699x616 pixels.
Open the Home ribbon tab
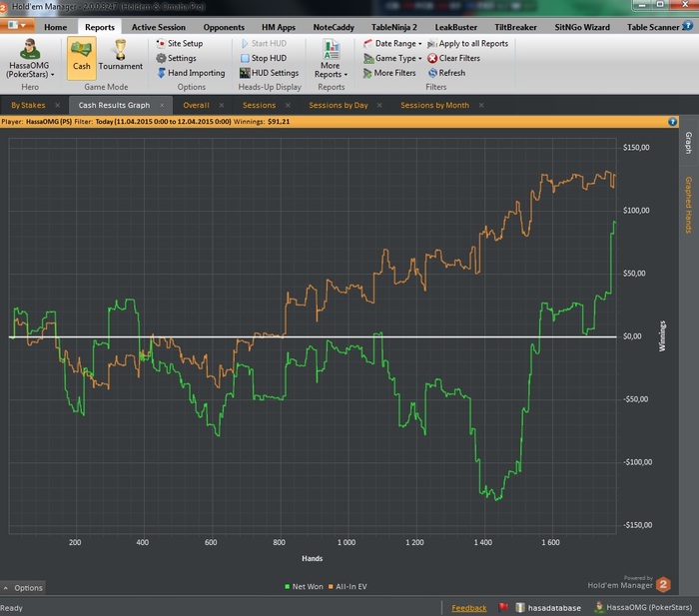tap(55, 27)
